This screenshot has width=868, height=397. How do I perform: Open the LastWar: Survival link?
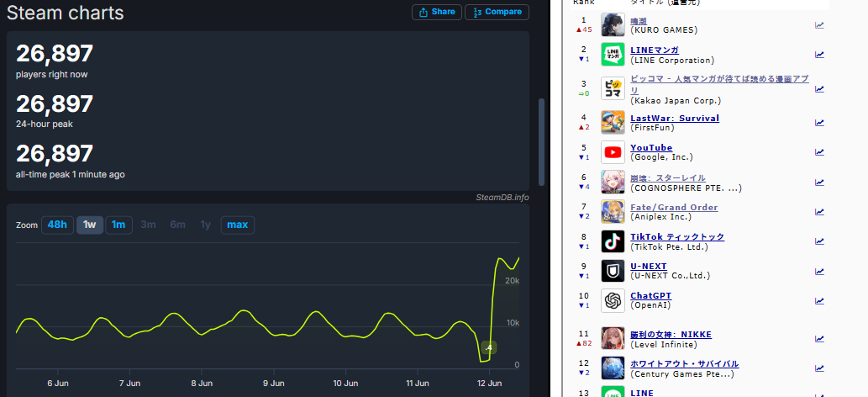tap(675, 118)
